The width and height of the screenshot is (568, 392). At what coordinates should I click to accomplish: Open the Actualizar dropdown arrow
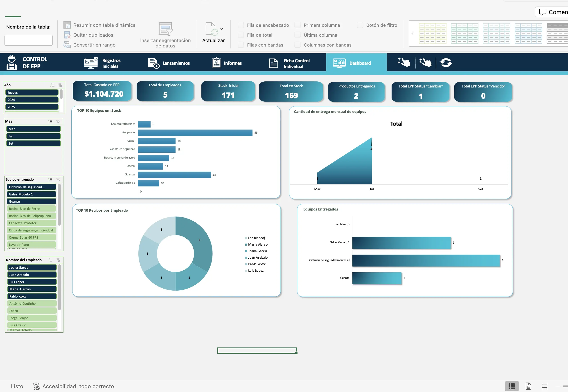(222, 29)
